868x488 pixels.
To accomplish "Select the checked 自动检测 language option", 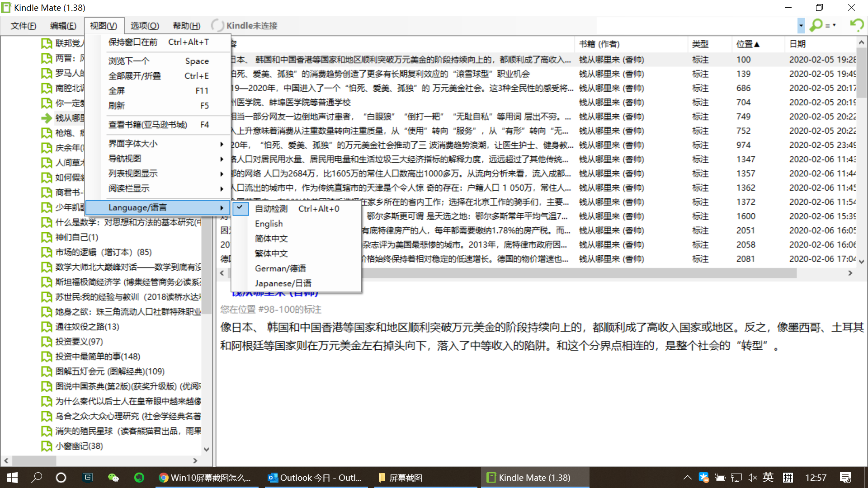I will click(271, 209).
